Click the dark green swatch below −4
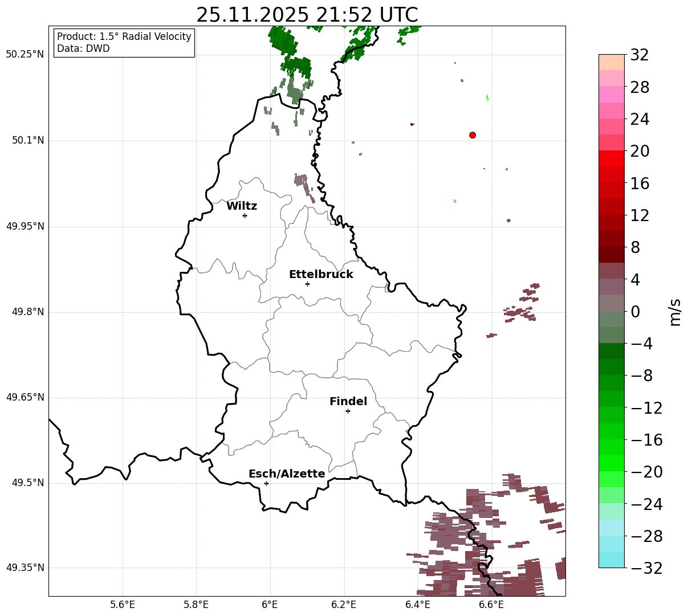 coord(612,351)
